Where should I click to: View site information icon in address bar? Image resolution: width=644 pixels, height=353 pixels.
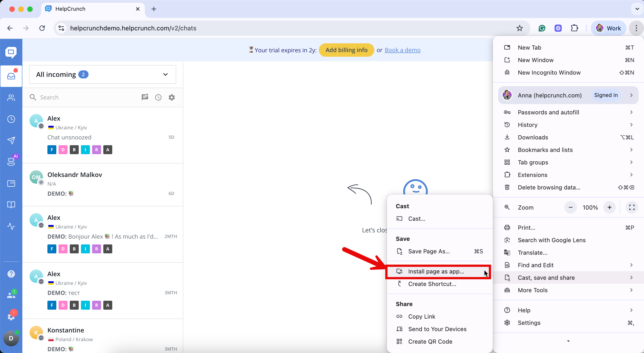[61, 28]
